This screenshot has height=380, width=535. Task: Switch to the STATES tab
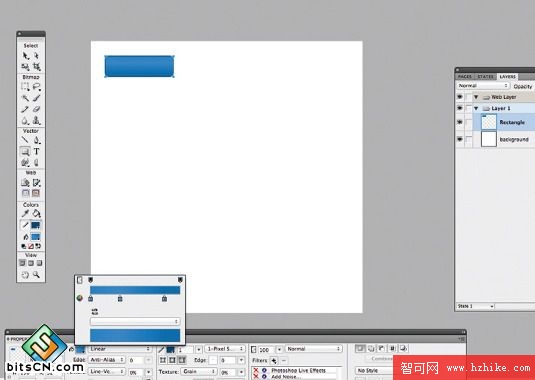[x=485, y=77]
